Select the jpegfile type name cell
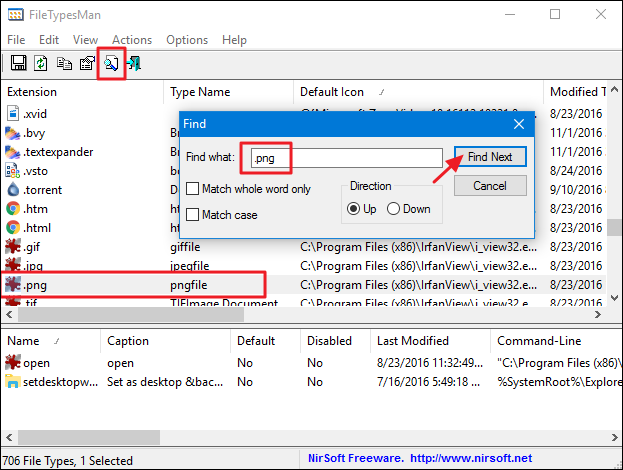 point(190,266)
